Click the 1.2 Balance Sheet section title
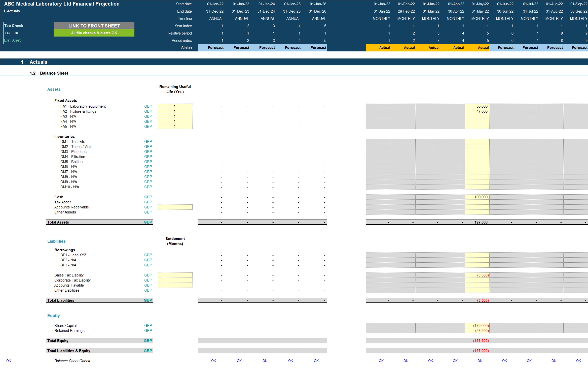This screenshot has height=372, width=588. pyautogui.click(x=49, y=73)
